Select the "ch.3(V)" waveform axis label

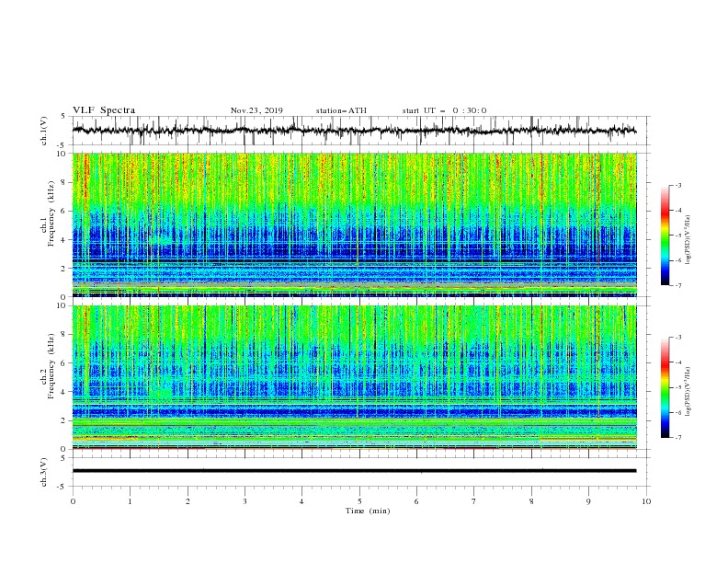coord(44,472)
